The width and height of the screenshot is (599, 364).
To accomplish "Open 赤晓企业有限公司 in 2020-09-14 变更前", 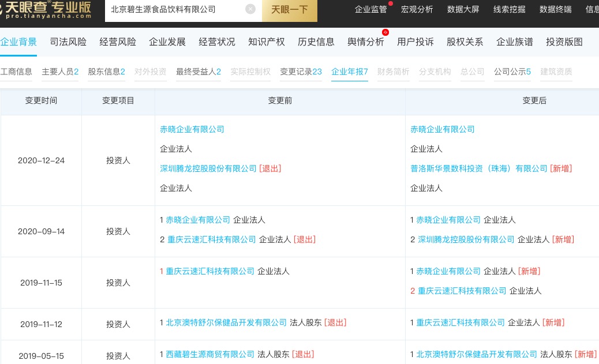I will point(198,220).
